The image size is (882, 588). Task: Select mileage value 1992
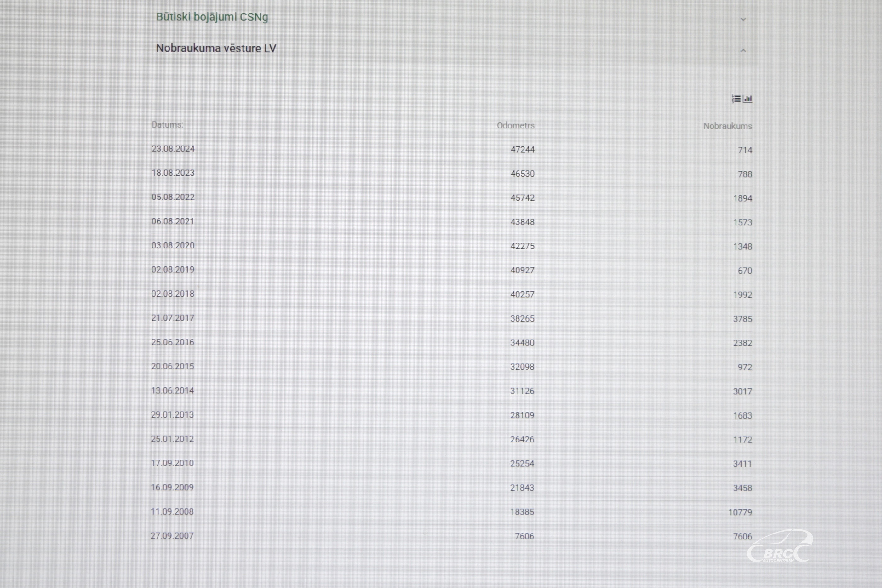742,295
